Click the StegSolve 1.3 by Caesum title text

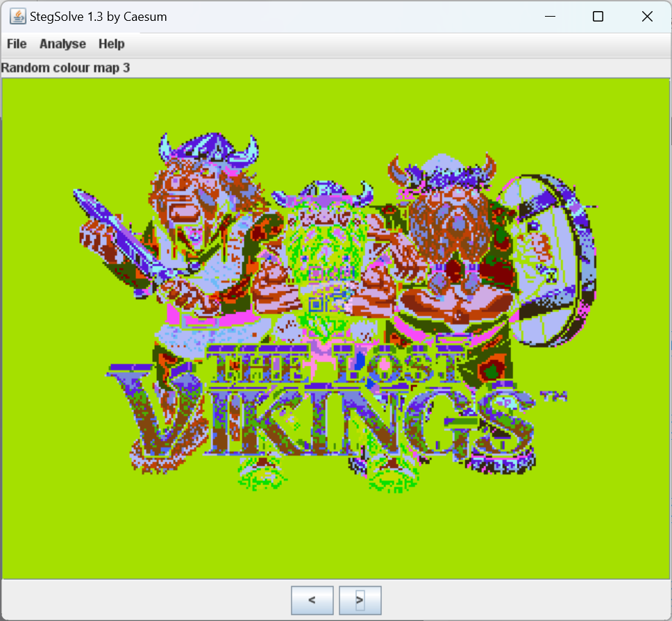tap(98, 17)
